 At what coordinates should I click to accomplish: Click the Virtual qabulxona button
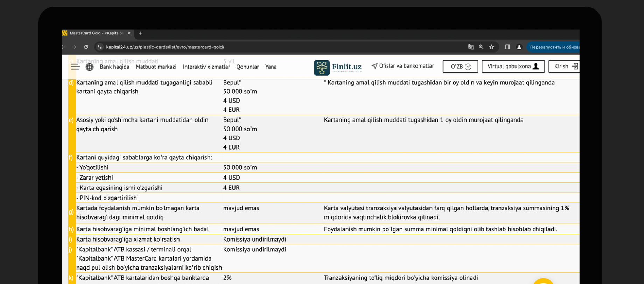[513, 67]
